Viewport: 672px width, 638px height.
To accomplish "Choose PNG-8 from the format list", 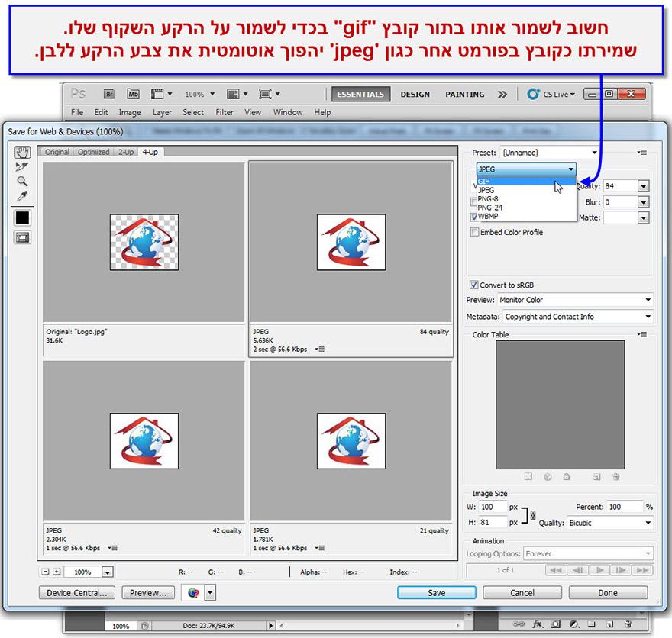I will [x=526, y=198].
